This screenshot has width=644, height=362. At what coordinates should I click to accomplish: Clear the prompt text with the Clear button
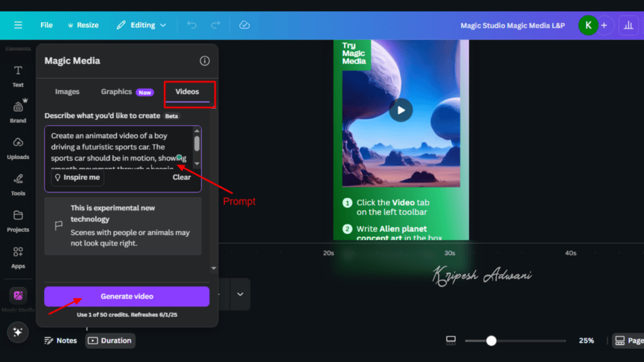click(x=181, y=177)
